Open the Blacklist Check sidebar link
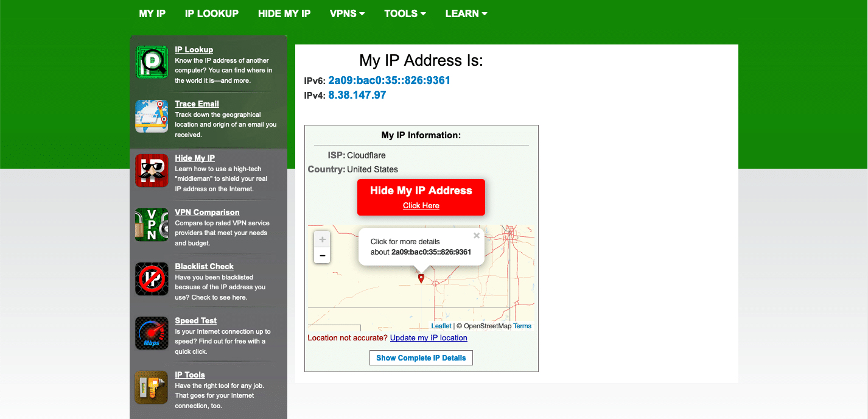Viewport: 868px width, 419px height. 205,267
